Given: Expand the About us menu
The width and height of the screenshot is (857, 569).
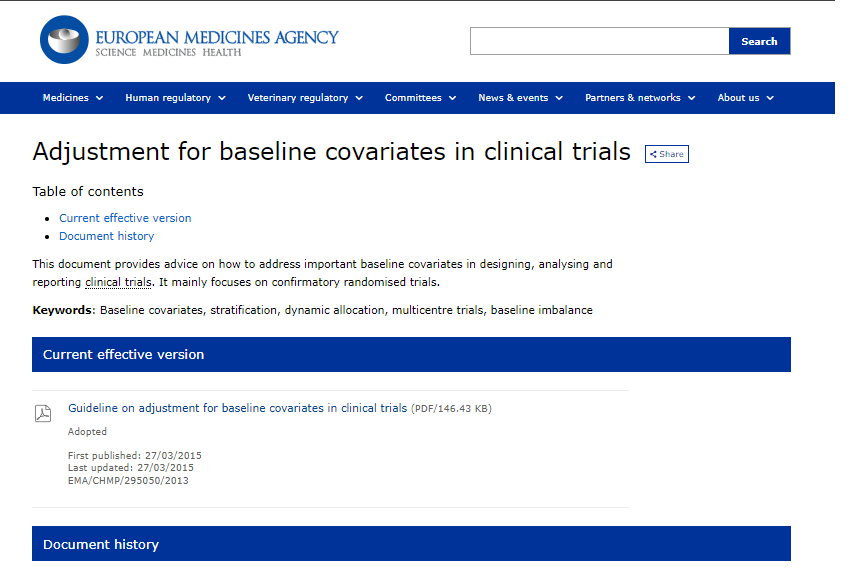Looking at the screenshot, I should [745, 98].
